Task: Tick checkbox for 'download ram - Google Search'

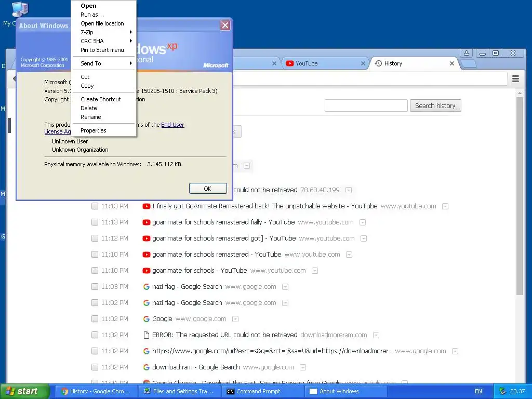Action: pos(95,367)
